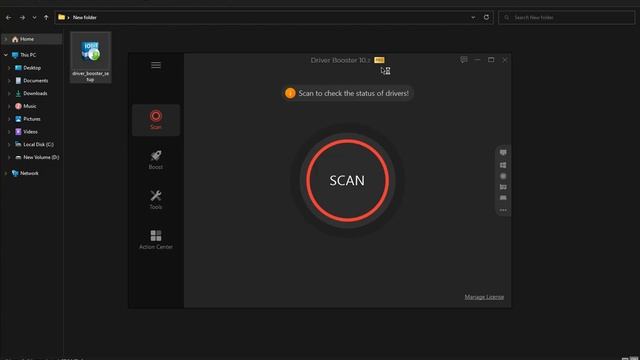640x360 pixels.
Task: Open Desktop in the navigation pane
Action: 32,68
